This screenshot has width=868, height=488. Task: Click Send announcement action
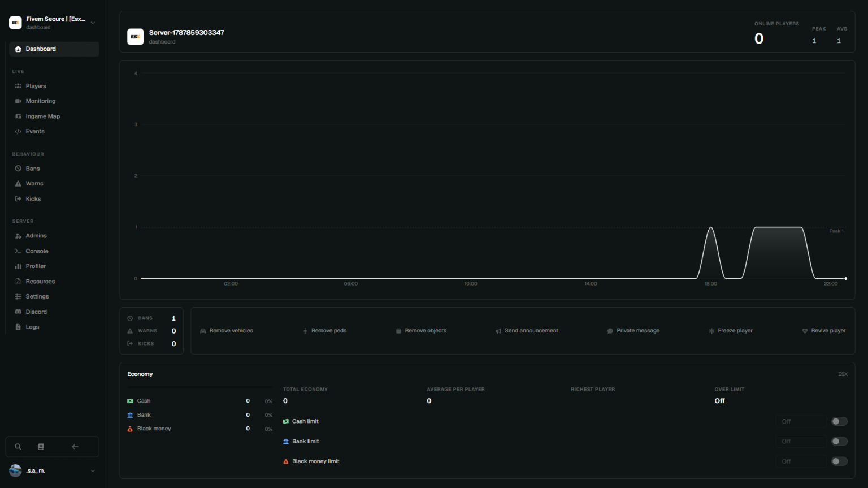click(x=527, y=331)
